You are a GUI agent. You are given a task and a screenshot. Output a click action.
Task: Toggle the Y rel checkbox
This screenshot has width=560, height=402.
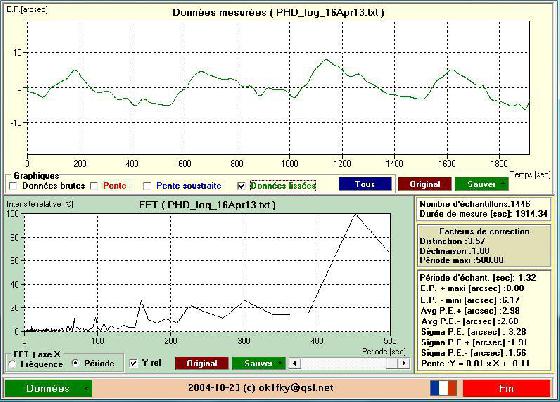click(134, 363)
